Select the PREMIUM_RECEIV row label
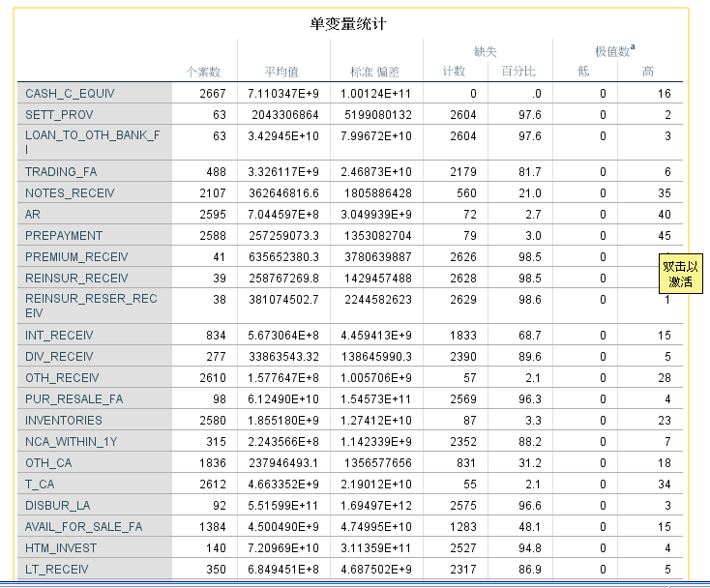The height and width of the screenshot is (588, 710). pos(76,256)
